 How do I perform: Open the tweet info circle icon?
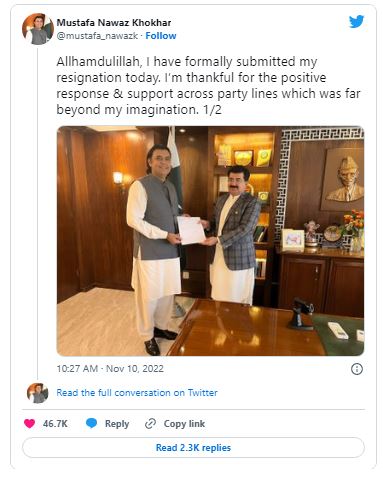click(x=357, y=369)
